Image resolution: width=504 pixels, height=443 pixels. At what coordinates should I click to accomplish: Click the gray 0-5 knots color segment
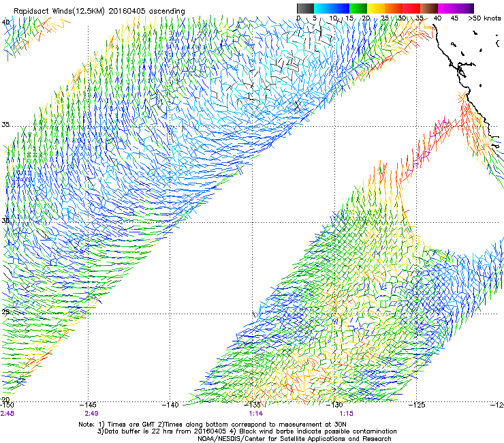305,8
